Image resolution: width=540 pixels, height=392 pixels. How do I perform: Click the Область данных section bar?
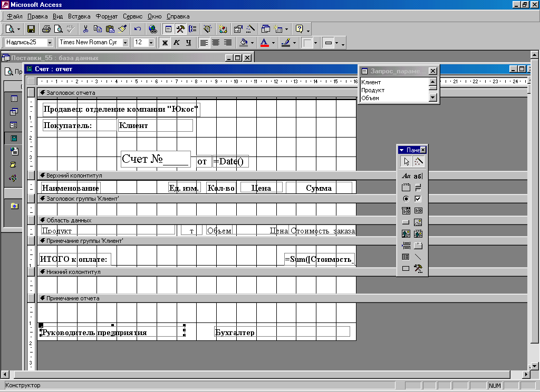click(x=69, y=220)
